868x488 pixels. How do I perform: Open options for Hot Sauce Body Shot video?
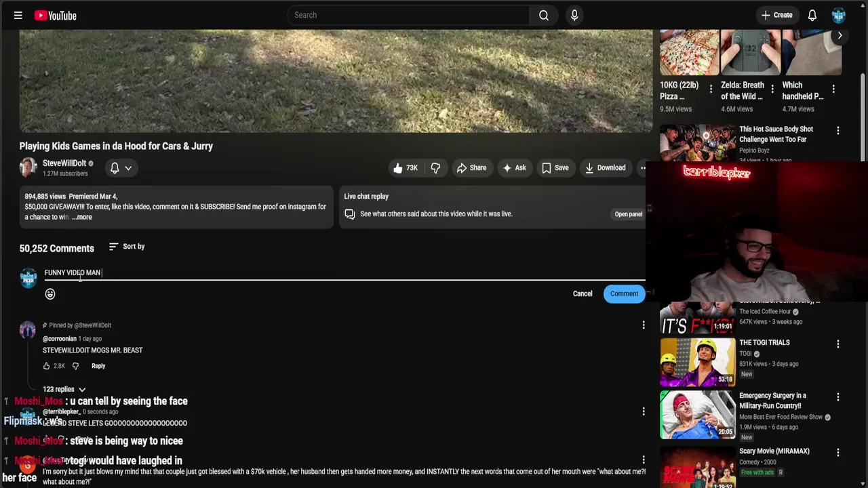click(837, 130)
